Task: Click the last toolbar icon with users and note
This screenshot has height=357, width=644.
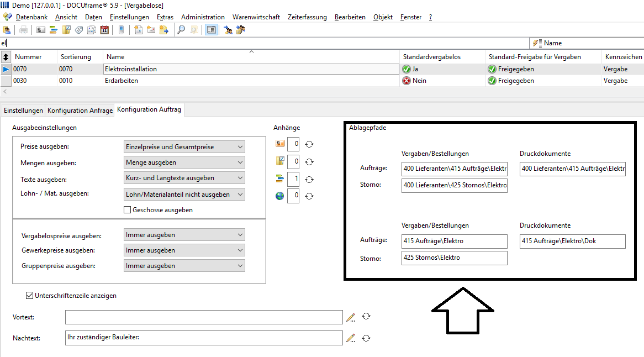Action: tap(241, 30)
